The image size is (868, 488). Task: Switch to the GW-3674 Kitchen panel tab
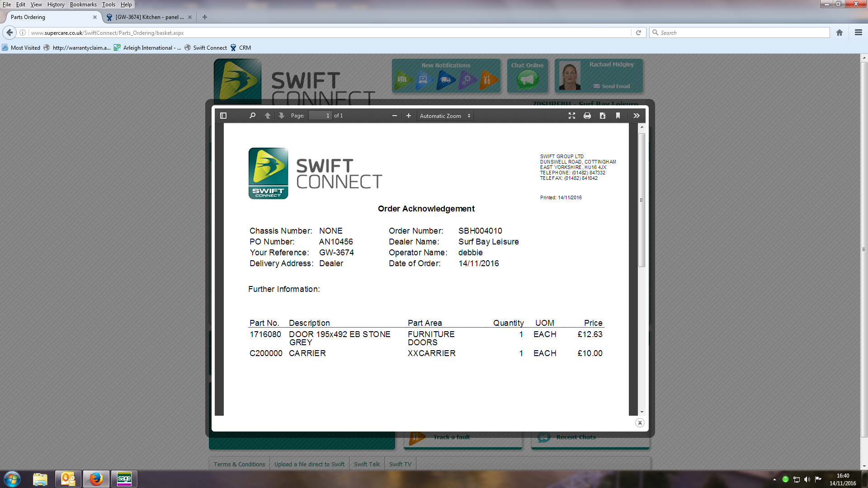click(149, 17)
